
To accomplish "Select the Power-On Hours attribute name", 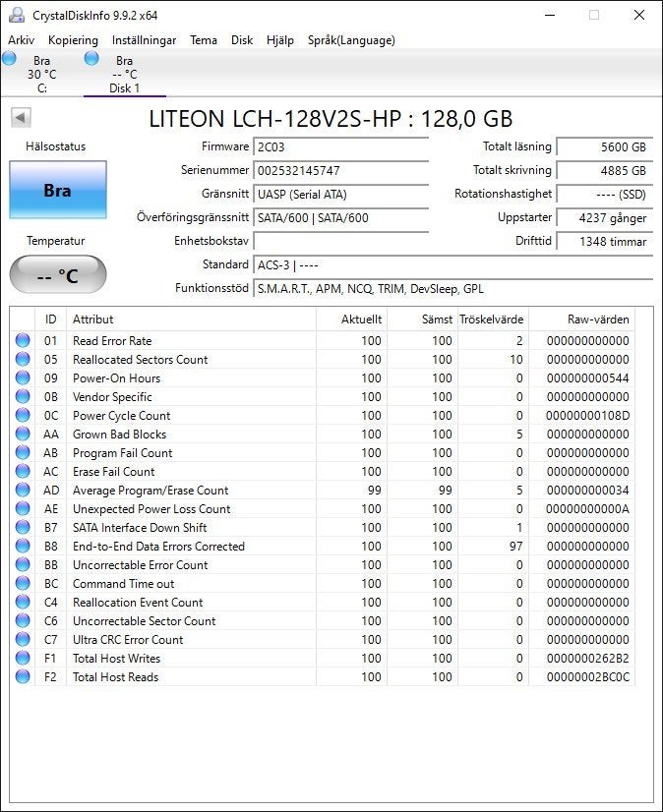I will [x=117, y=378].
